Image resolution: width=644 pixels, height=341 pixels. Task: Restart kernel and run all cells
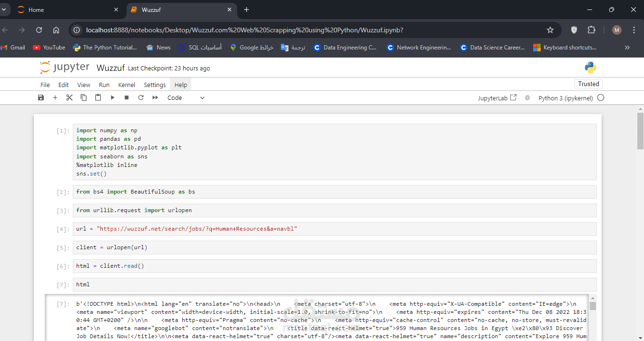click(155, 97)
